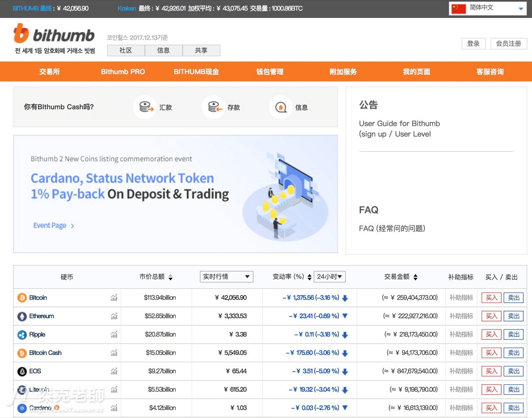Click 卖出 for Bitcoin
This screenshot has height=418, width=532.
pyautogui.click(x=514, y=298)
